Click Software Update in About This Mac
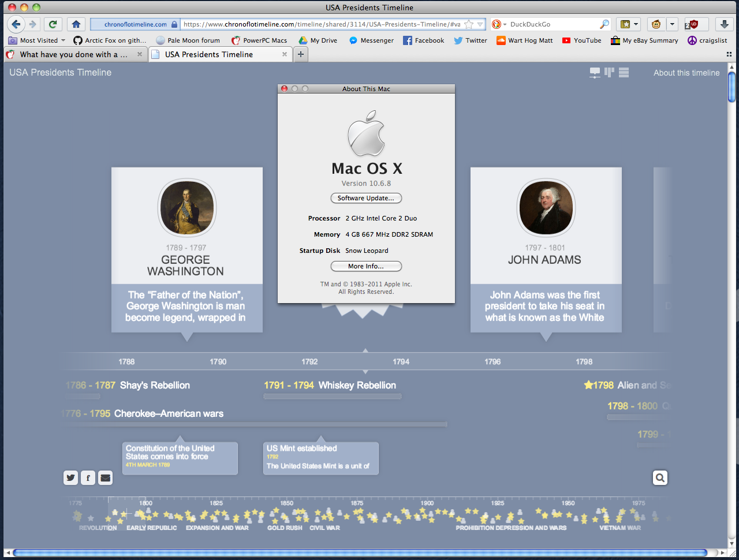This screenshot has width=739, height=560. pos(366,198)
